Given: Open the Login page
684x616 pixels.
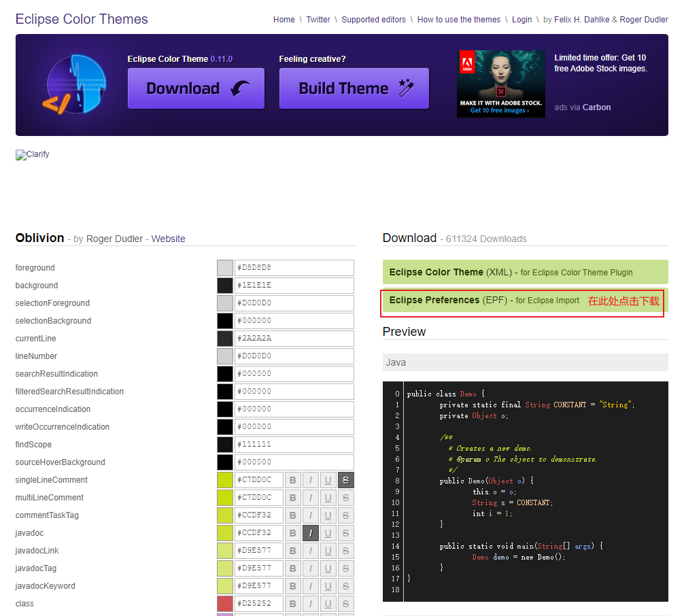Looking at the screenshot, I should pyautogui.click(x=521, y=20).
